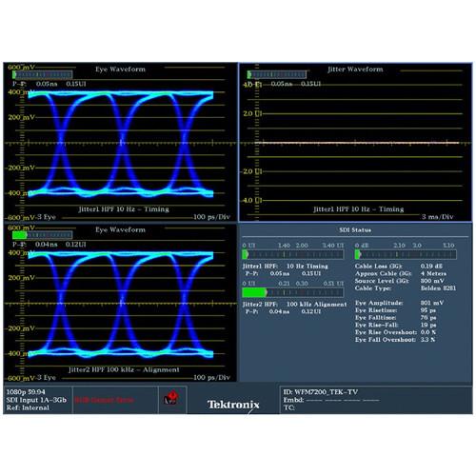This screenshot has height=476, width=476.
Task: Click Eye Waveform title of Jitter1 Timing tile
Action: coord(120,69)
